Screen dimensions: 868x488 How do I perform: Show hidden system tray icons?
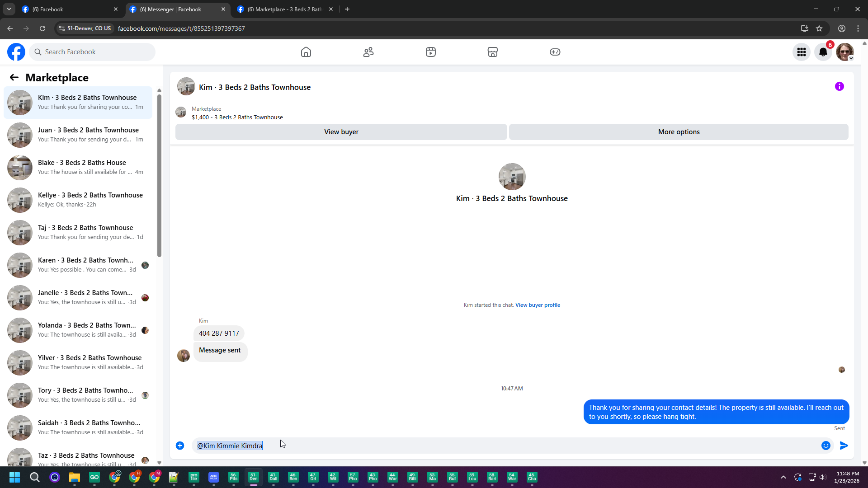point(783,477)
